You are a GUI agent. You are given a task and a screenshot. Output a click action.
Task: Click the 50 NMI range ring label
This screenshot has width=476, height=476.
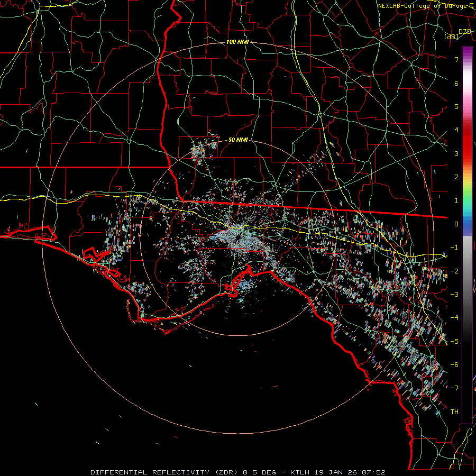click(x=239, y=140)
